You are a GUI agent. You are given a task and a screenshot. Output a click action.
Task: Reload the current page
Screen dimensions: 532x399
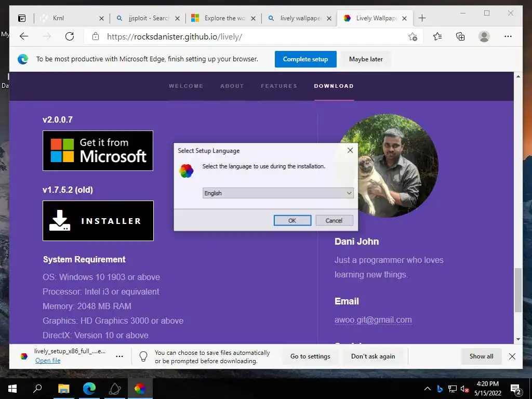[x=70, y=36]
